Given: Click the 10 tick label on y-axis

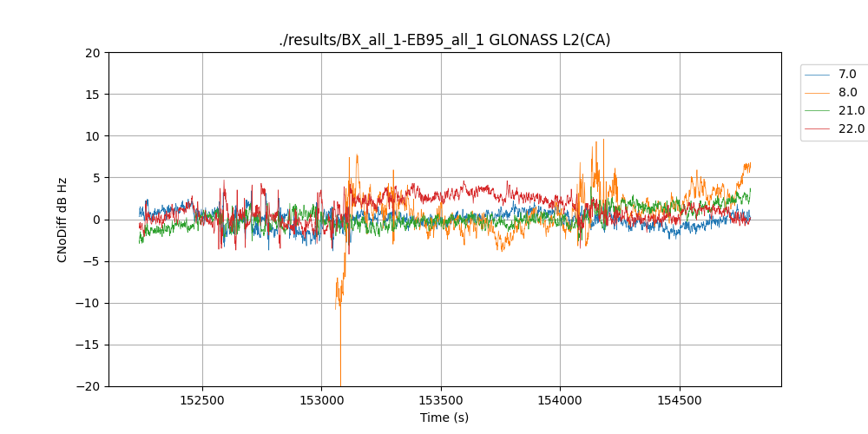Looking at the screenshot, I should (x=94, y=136).
